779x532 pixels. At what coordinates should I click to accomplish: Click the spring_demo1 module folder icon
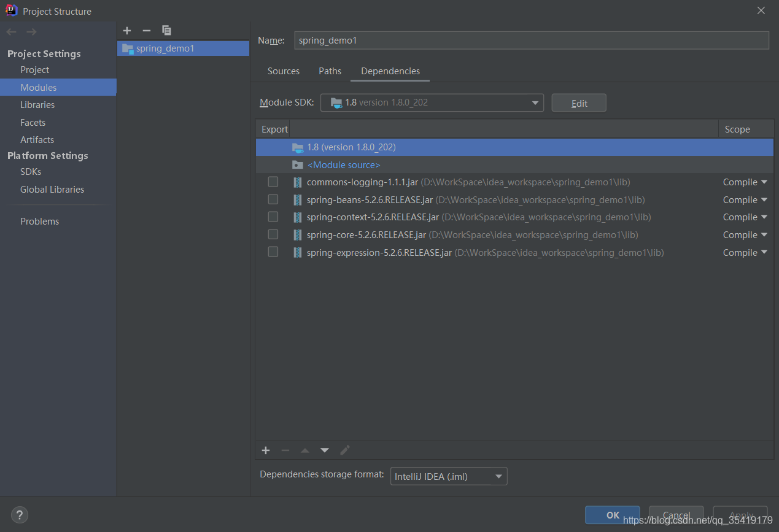point(128,48)
